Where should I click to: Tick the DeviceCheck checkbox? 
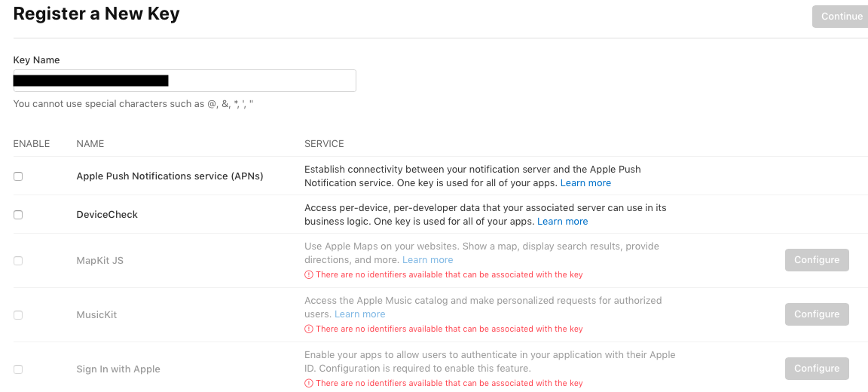pos(18,215)
